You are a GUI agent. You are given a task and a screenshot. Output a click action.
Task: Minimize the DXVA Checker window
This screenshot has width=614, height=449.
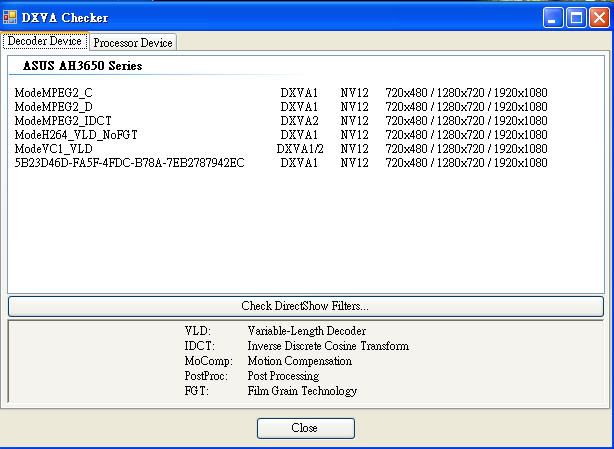click(x=553, y=17)
